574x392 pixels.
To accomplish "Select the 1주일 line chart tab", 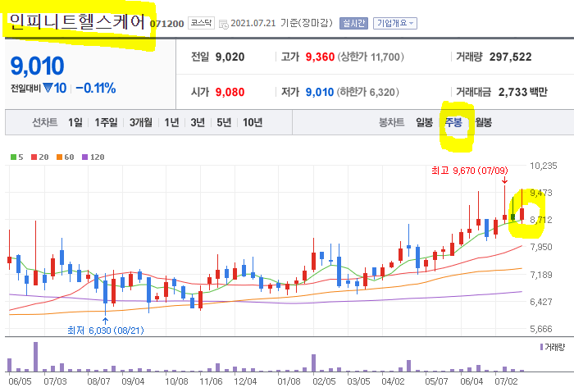I will 106,122.
